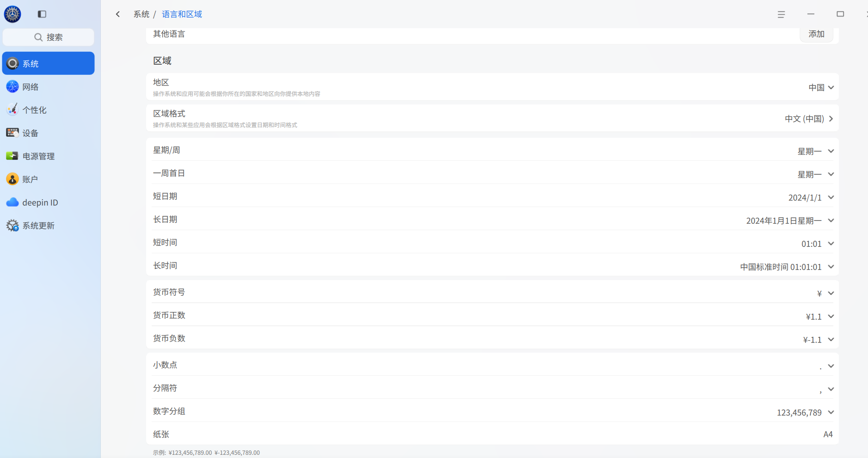Open 系统更新 in sidebar
Screen dimensions: 868x458
pyautogui.click(x=48, y=225)
